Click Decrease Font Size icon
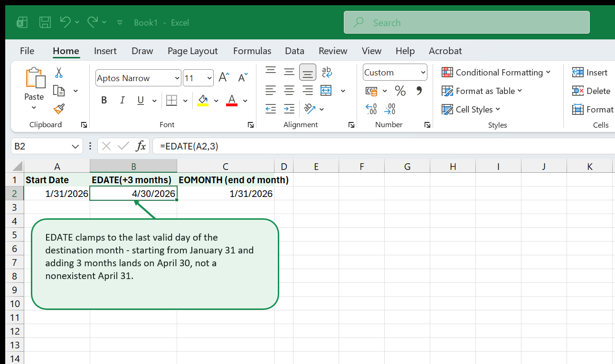Image resolution: width=615 pixels, height=364 pixels. coord(243,78)
